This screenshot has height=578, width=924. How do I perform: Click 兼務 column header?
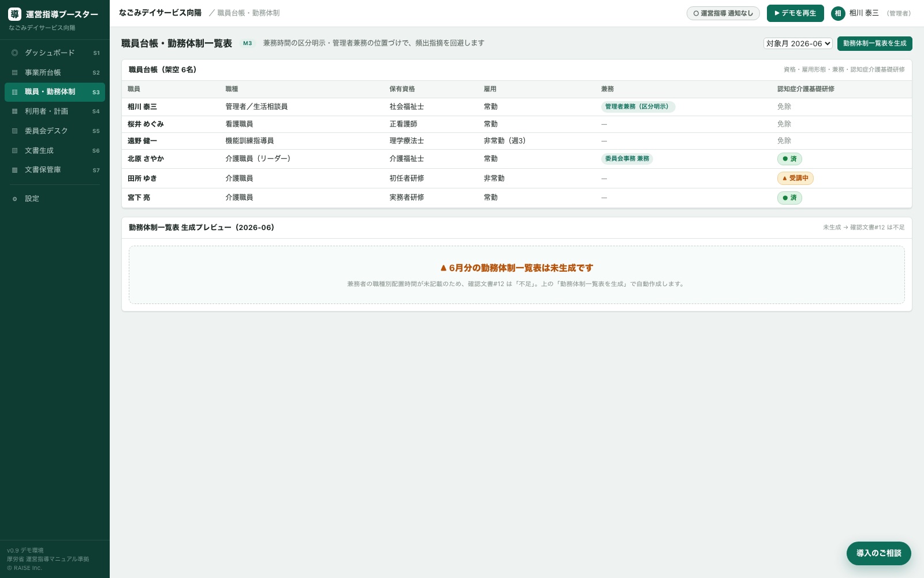(608, 89)
